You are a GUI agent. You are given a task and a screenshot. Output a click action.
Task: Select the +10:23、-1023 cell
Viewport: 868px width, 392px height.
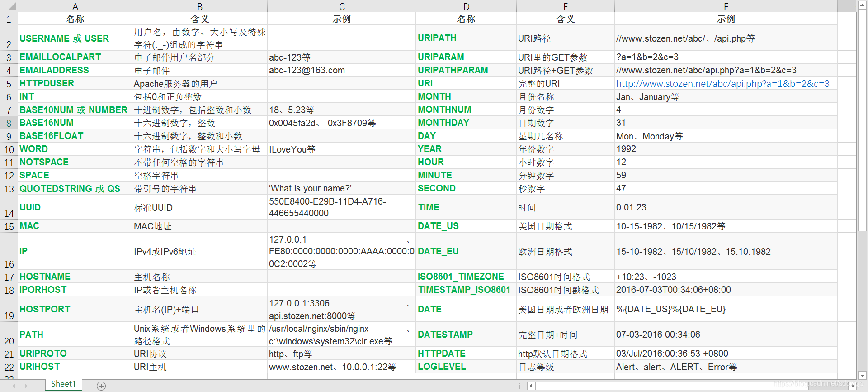[726, 277]
